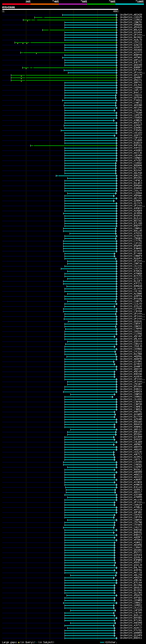Select the UniRef100_A8R9M9 label
146x644 pixels.
(x=131, y=472)
